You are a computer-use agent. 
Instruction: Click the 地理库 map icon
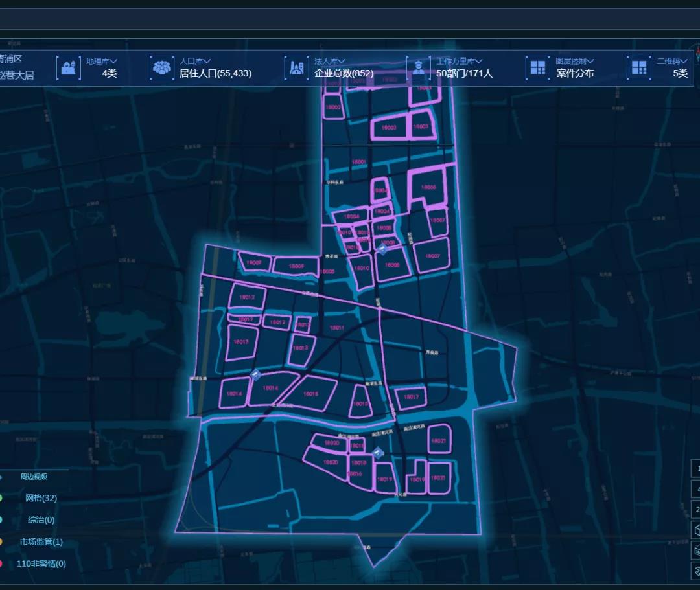[x=69, y=67]
